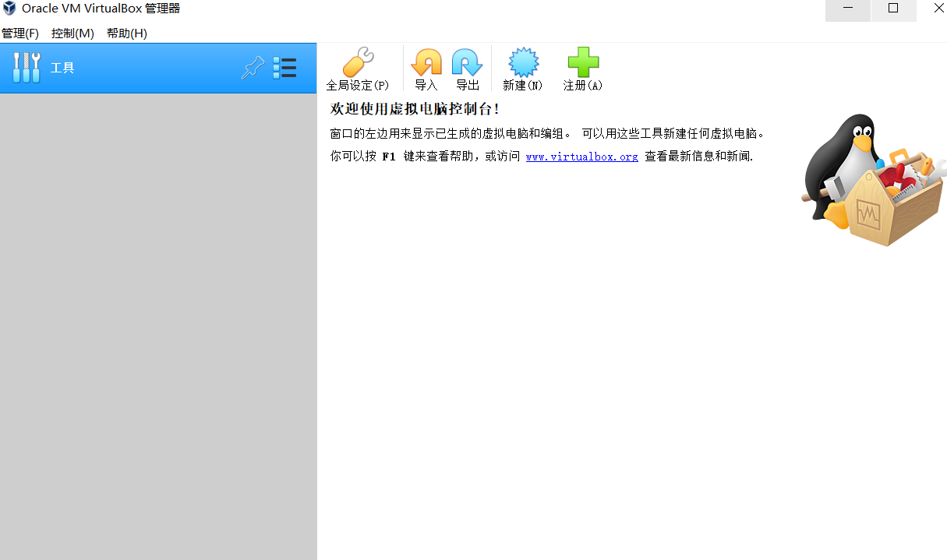Click the pin icon in the 工具 row
This screenshot has height=560, width=947.
253,68
